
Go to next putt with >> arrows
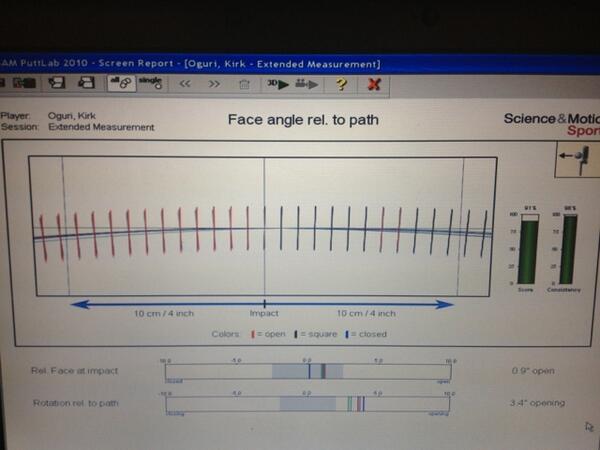[x=214, y=84]
